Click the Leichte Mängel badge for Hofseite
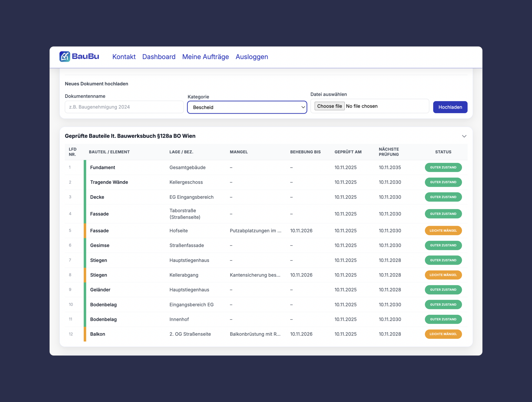The width and height of the screenshot is (532, 402). (443, 230)
